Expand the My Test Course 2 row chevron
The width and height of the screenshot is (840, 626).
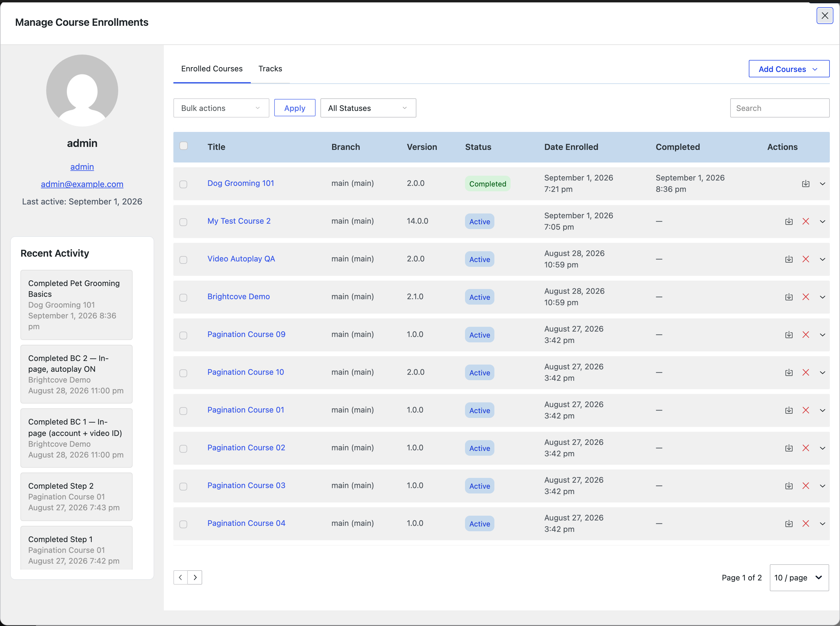click(x=822, y=221)
